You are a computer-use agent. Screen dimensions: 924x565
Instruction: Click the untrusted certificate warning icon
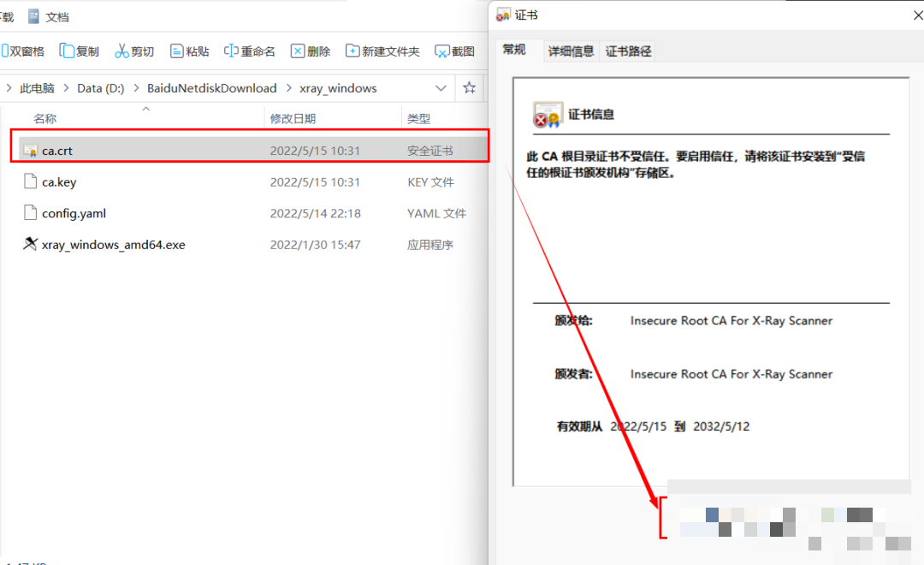547,115
